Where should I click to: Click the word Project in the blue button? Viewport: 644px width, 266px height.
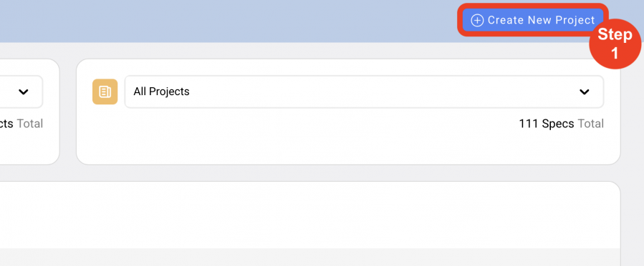[575, 21]
